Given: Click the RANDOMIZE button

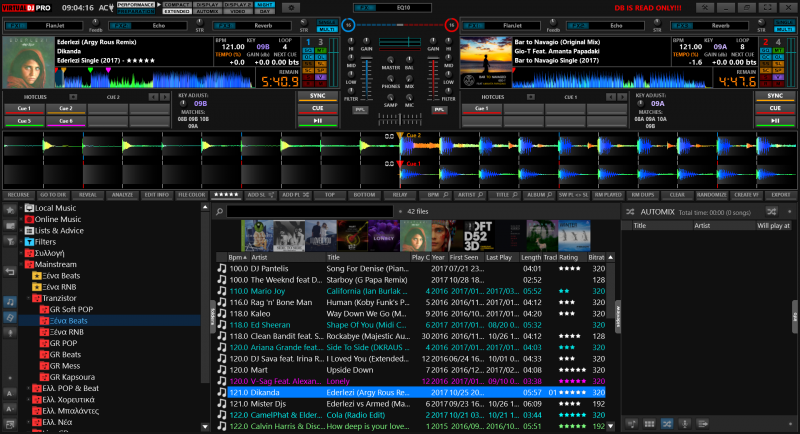Looking at the screenshot, I should [712, 195].
